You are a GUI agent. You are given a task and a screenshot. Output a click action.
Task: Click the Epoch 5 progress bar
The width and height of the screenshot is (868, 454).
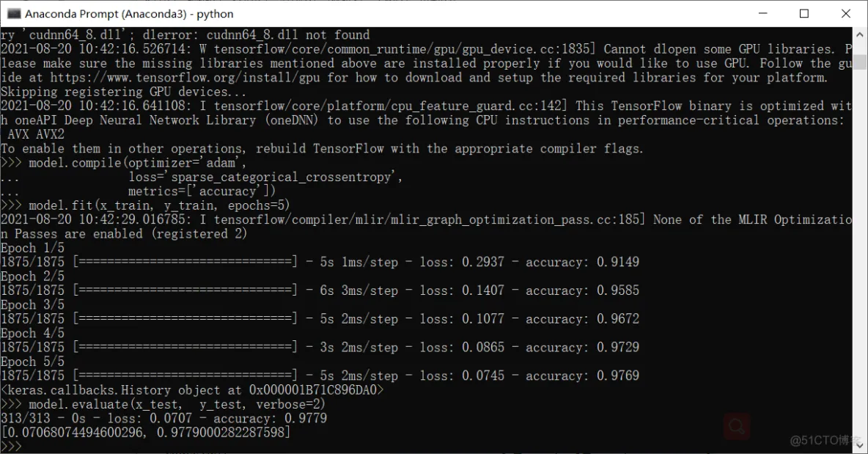[185, 376]
